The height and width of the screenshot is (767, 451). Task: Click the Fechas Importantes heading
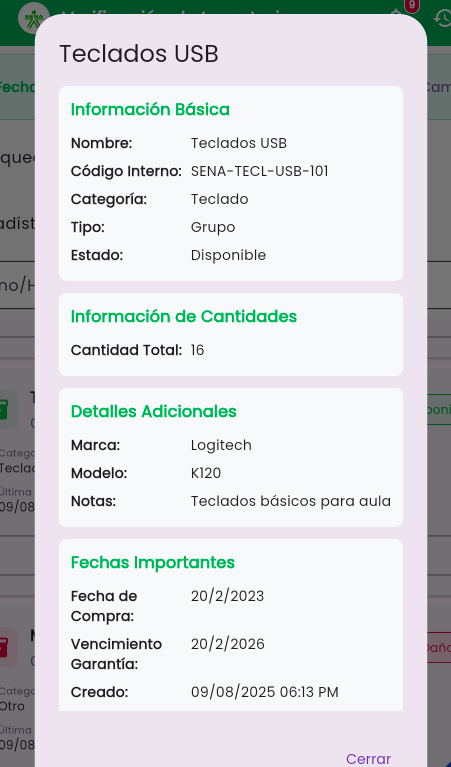153,563
